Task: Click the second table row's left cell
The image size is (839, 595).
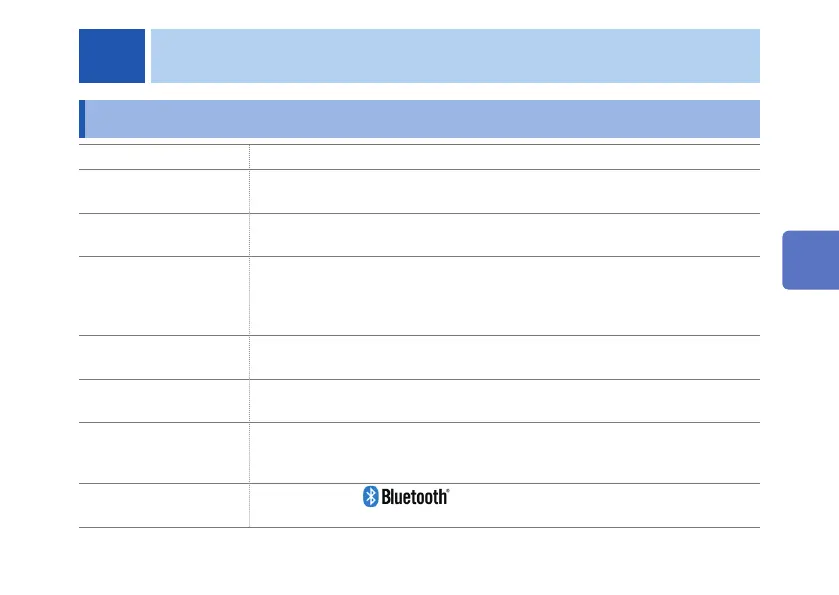Action: [164, 191]
